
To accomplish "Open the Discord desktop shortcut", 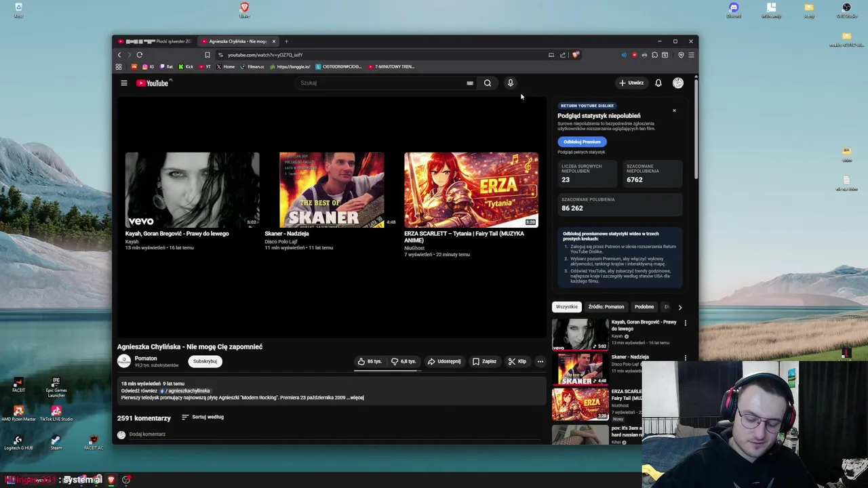I will [733, 10].
